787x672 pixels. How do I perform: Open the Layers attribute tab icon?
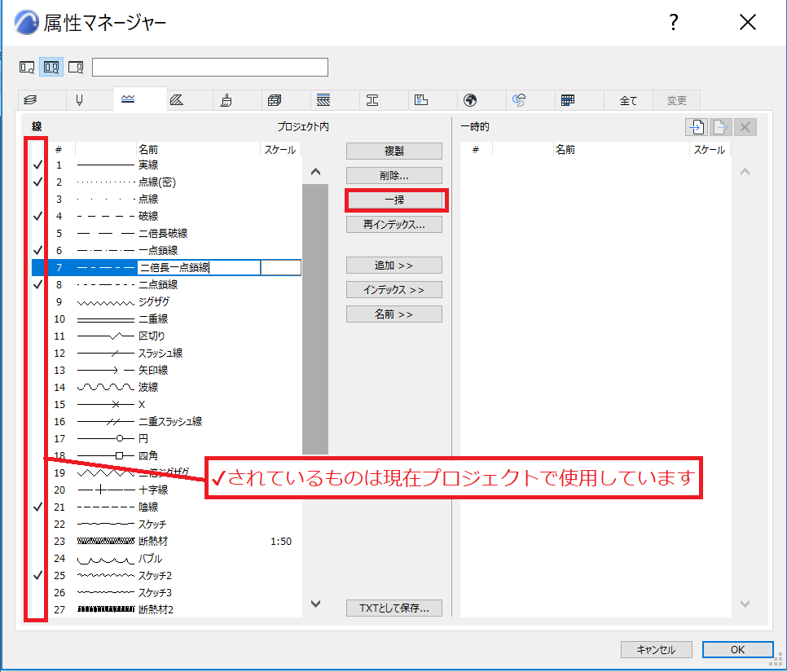30,100
